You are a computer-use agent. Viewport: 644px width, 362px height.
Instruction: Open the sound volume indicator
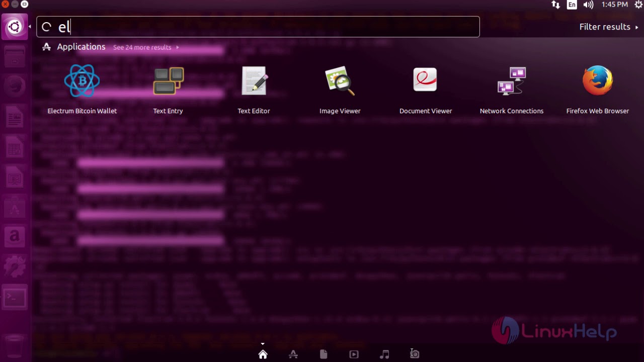(x=588, y=5)
